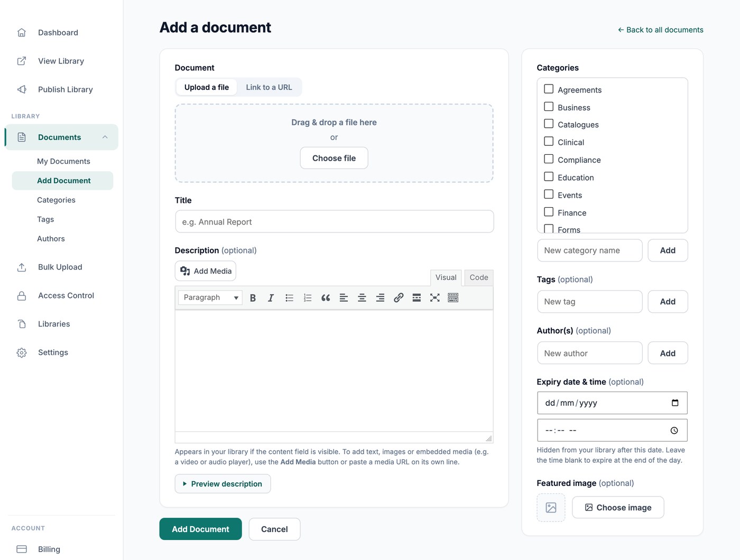The width and height of the screenshot is (740, 560).
Task: Select Add Document in sidebar submenu
Action: click(x=63, y=181)
